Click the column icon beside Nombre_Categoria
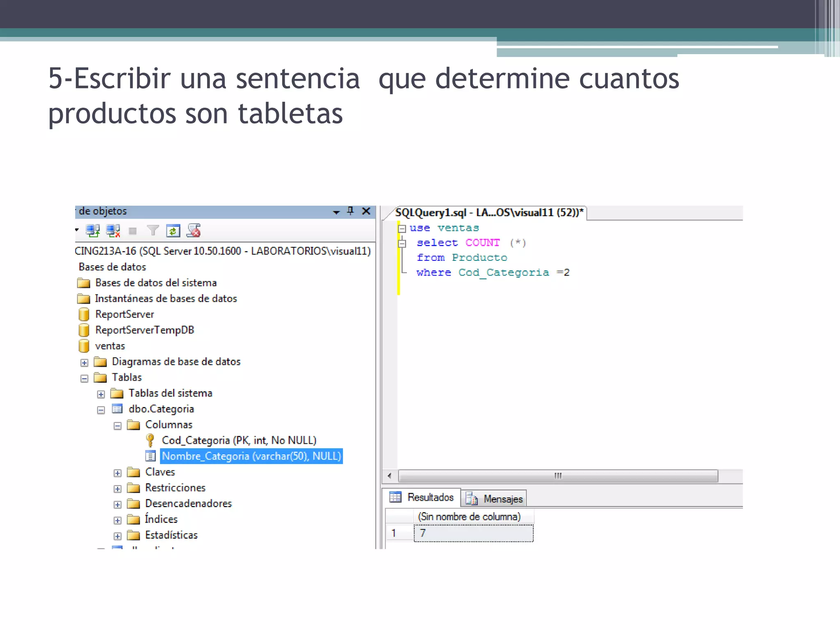This screenshot has height=630, width=840. tap(151, 456)
